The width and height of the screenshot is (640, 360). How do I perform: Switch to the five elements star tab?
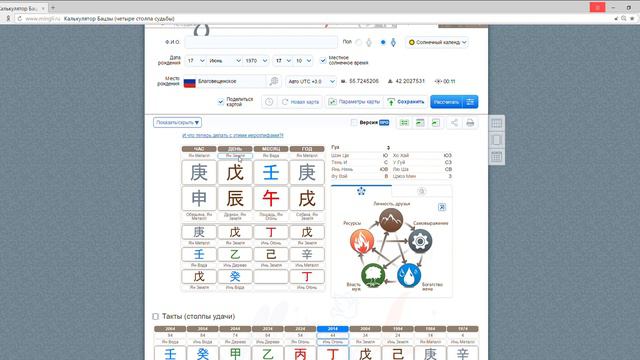(361, 191)
